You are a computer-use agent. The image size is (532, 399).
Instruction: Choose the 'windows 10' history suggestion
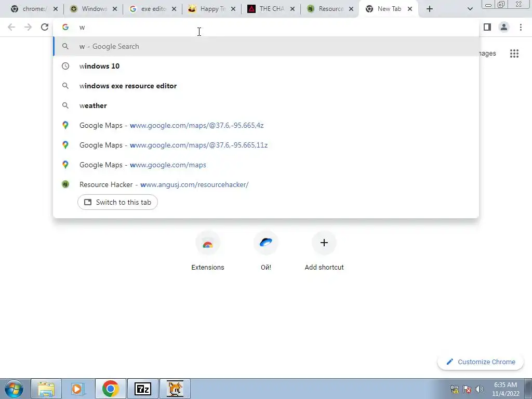tap(266, 66)
